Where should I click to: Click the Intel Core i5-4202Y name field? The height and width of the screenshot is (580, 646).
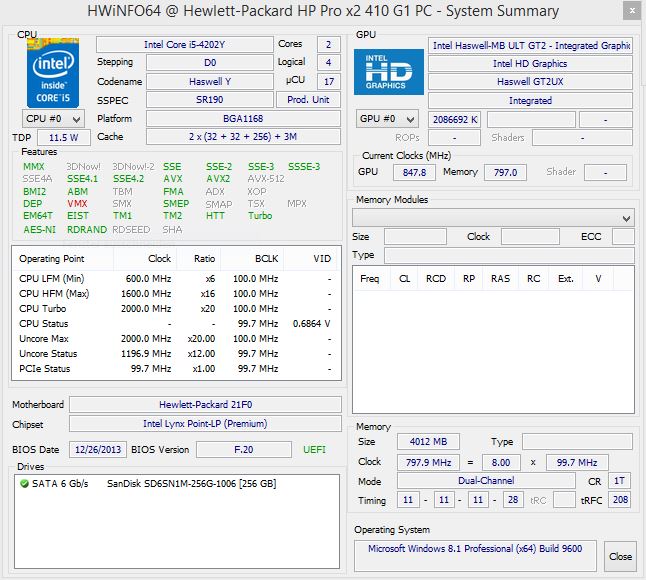[185, 44]
